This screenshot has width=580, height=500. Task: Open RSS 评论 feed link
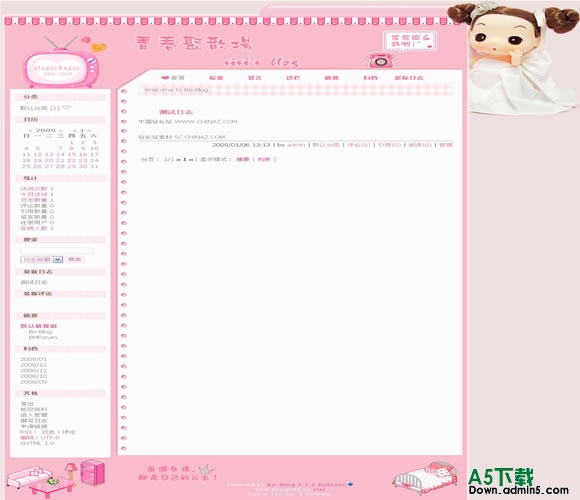point(69,432)
